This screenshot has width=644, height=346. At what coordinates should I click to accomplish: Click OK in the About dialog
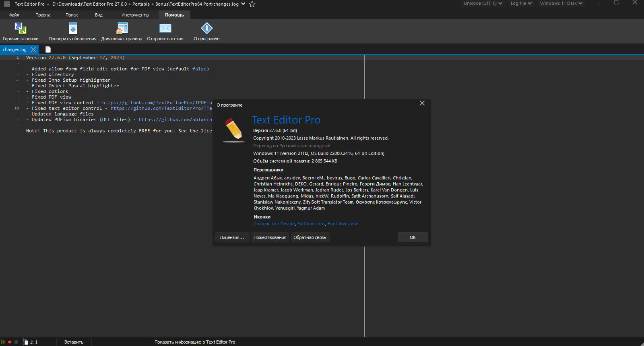coord(413,237)
